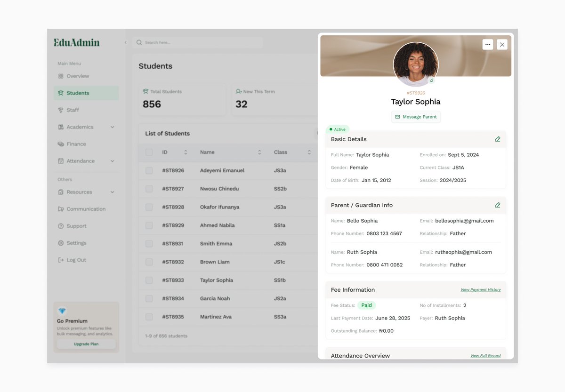Viewport: 565px width, 392px height.
Task: Sort table by Class column arrows
Action: 309,152
